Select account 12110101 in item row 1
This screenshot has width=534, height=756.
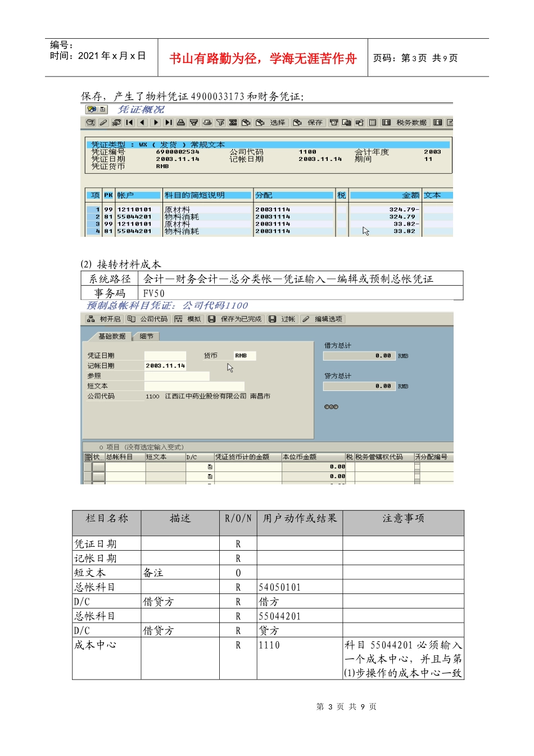134,209
